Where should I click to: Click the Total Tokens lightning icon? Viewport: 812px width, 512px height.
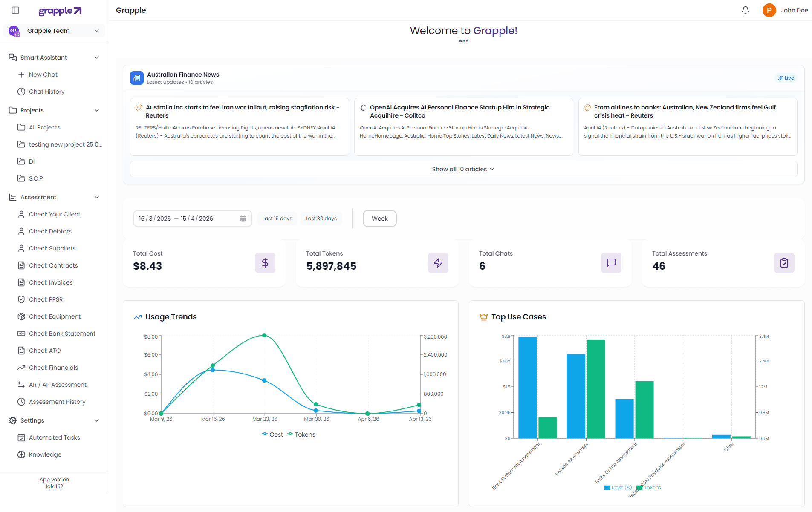point(438,263)
